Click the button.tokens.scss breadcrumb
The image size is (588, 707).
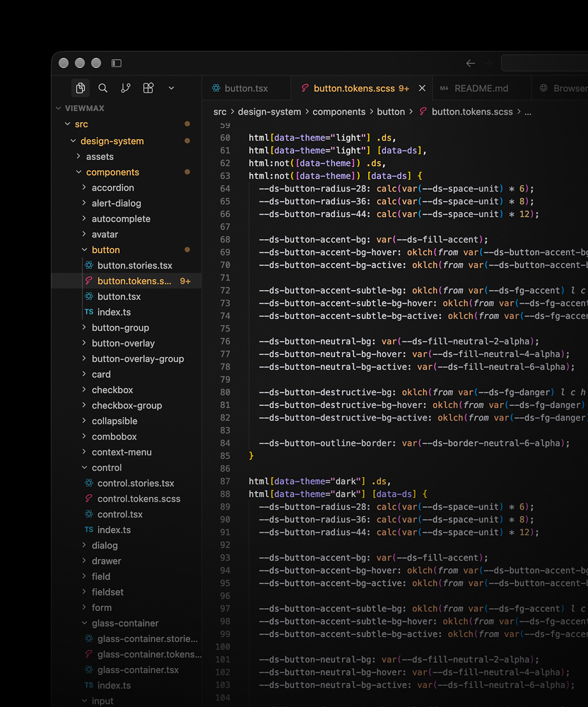click(x=472, y=112)
